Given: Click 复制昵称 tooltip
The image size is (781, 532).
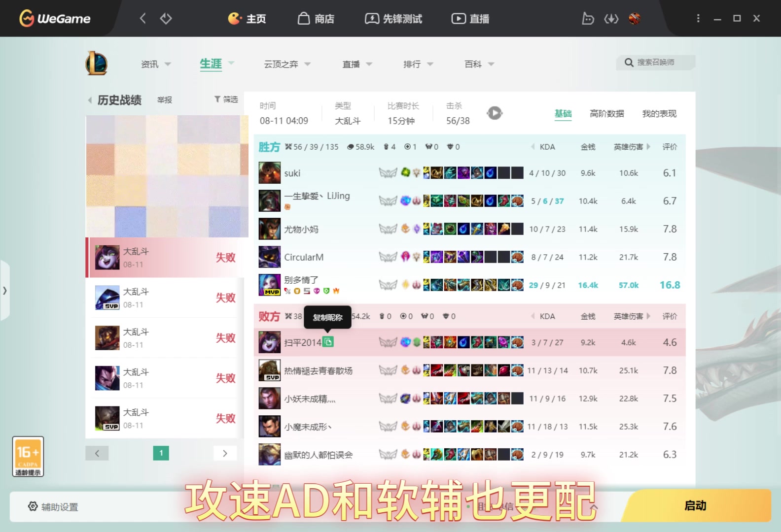Looking at the screenshot, I should [328, 318].
